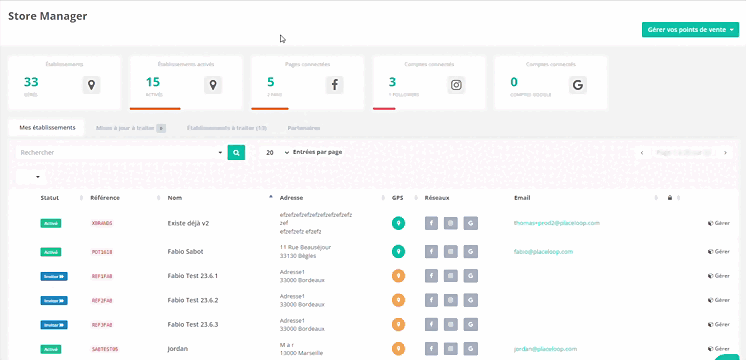The image size is (746, 360).
Task: Click the Google icon in the stats card
Action: pos(578,85)
